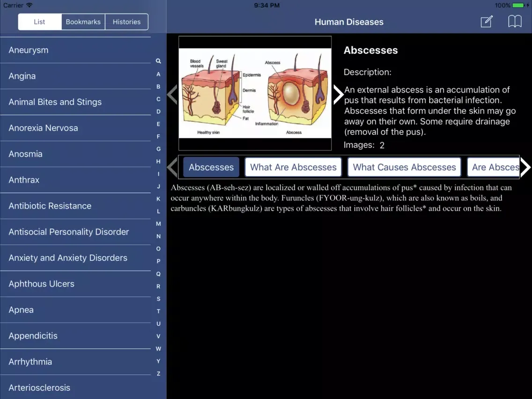Jump to letter L in index
The width and height of the screenshot is (532, 399).
pyautogui.click(x=158, y=211)
